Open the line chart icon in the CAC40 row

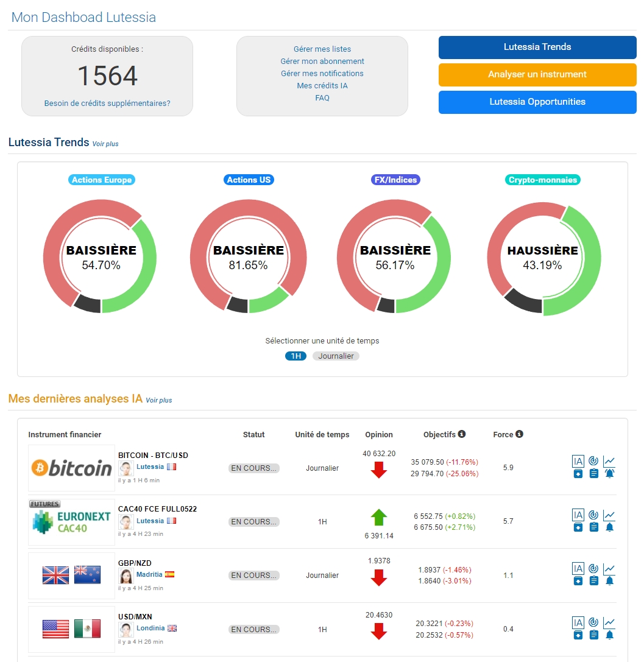(x=609, y=515)
